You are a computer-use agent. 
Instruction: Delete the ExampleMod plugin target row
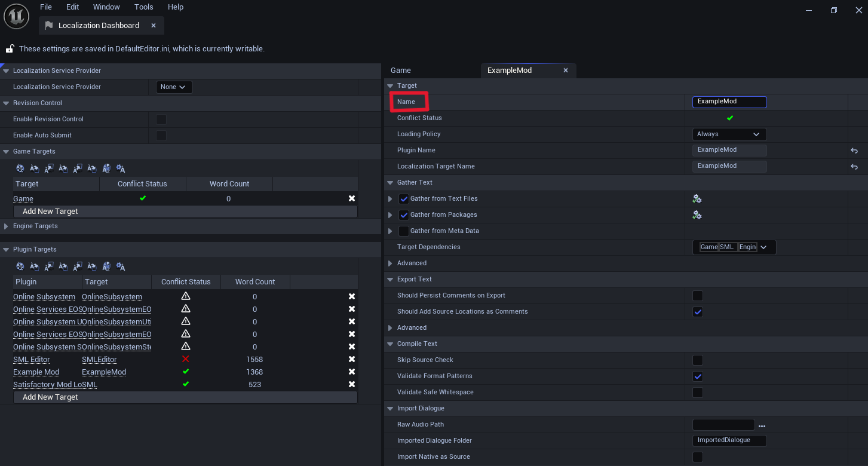(352, 372)
